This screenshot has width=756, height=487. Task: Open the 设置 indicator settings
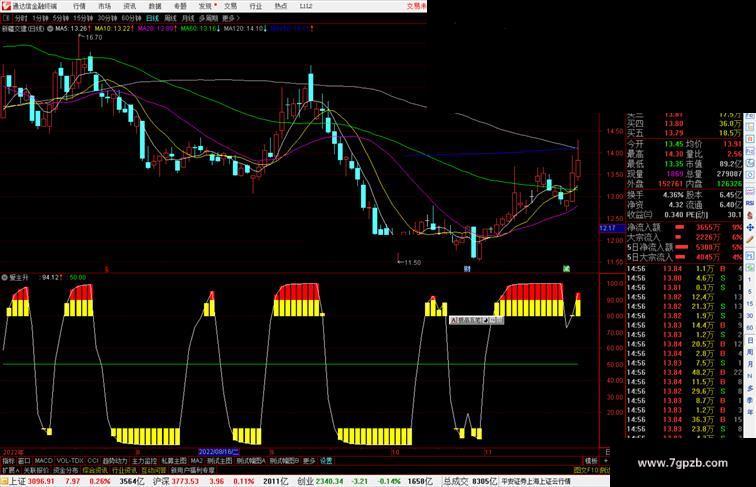coord(326,461)
